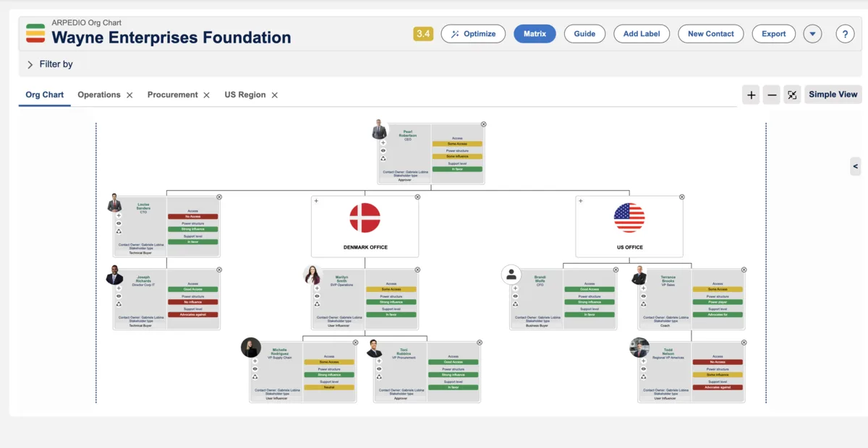Click the eye icon on Pearl Robertson's card
The height and width of the screenshot is (448, 868).
(x=383, y=150)
